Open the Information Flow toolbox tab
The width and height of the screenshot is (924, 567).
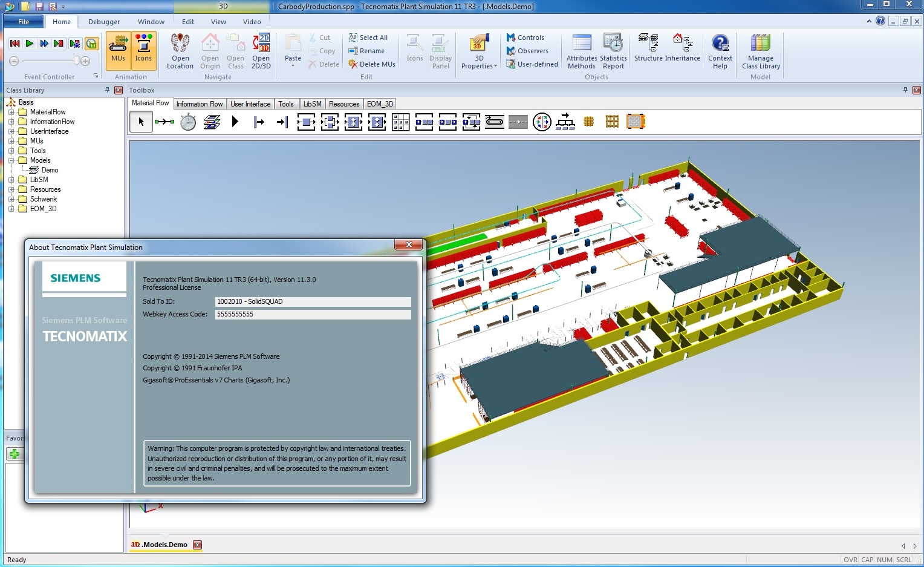[x=200, y=104]
